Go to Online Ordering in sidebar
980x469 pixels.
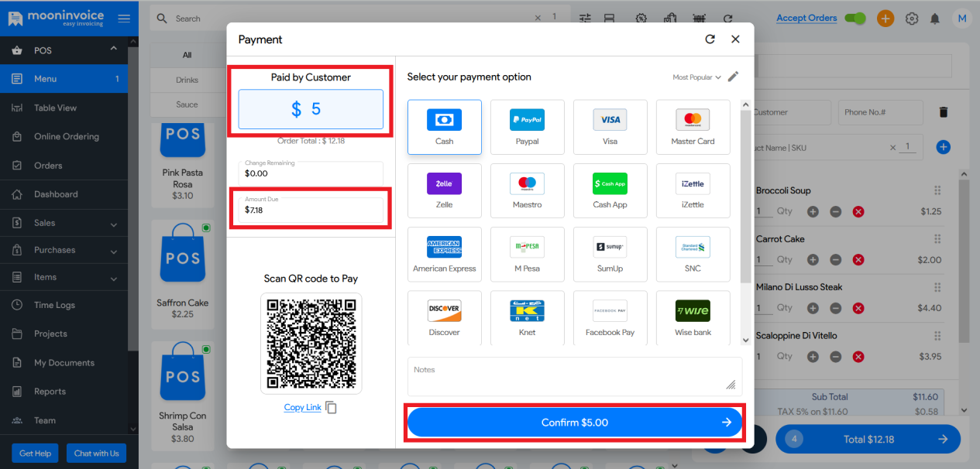point(66,136)
